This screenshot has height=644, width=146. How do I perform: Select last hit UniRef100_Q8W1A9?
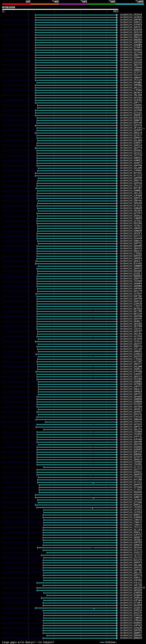[131, 638]
